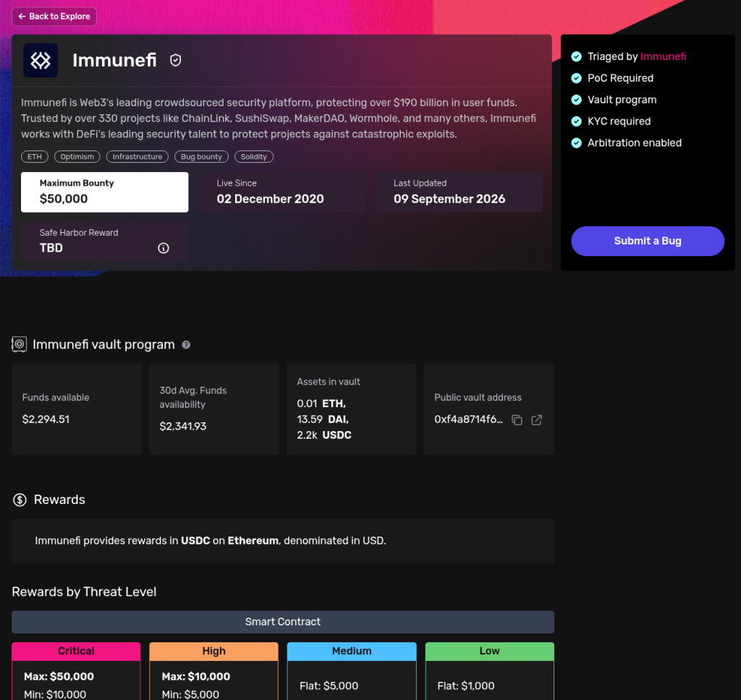Click the dollar Rewards icon

(x=20, y=500)
